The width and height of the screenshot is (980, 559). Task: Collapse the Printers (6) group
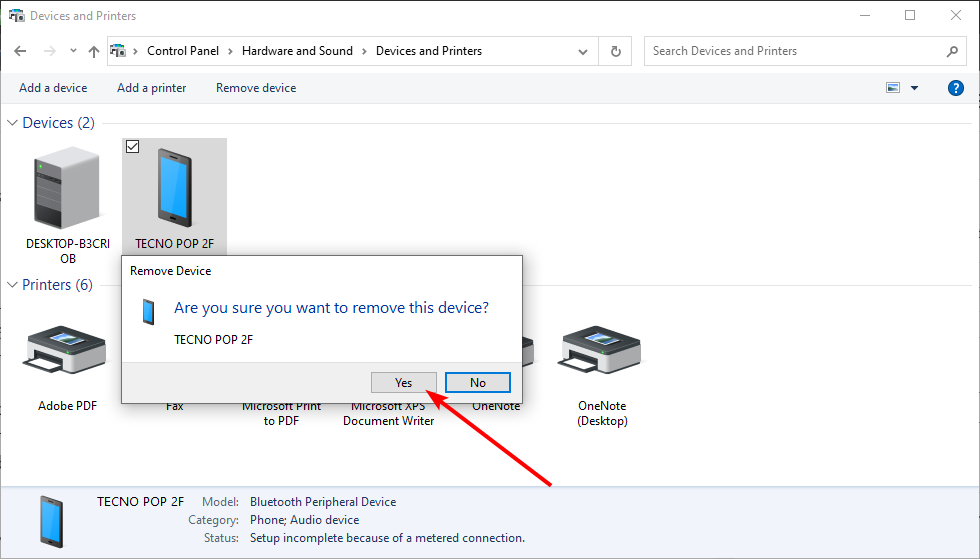pyautogui.click(x=12, y=285)
